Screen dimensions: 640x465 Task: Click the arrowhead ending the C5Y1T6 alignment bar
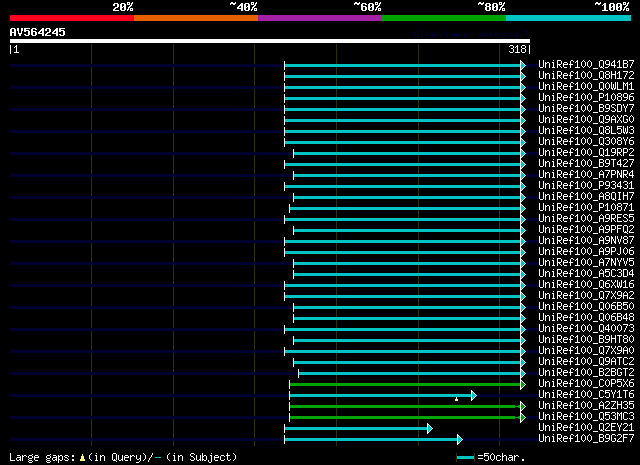tap(473, 395)
